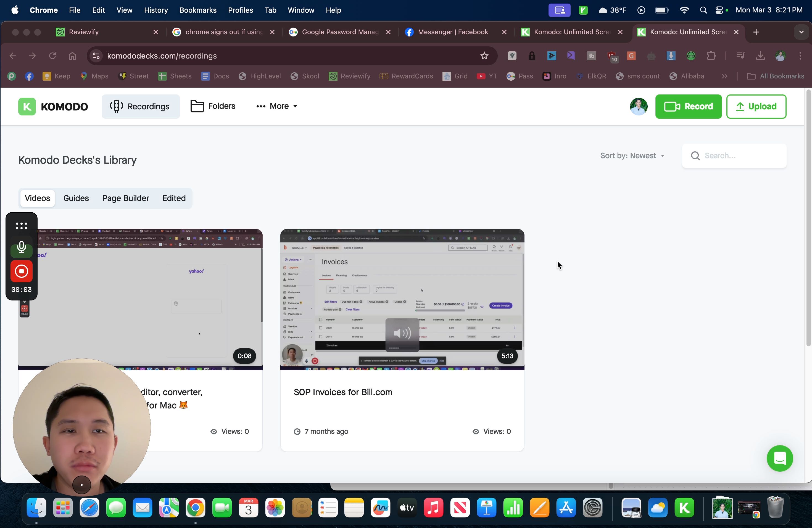Bookmark page with star icon

(x=484, y=56)
